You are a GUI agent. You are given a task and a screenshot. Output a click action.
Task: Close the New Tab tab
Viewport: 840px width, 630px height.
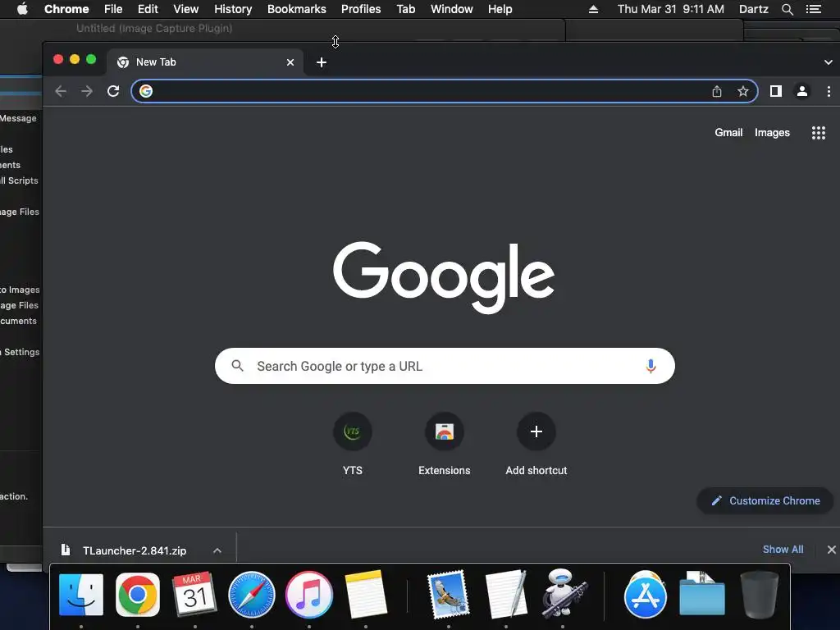pyautogui.click(x=290, y=62)
